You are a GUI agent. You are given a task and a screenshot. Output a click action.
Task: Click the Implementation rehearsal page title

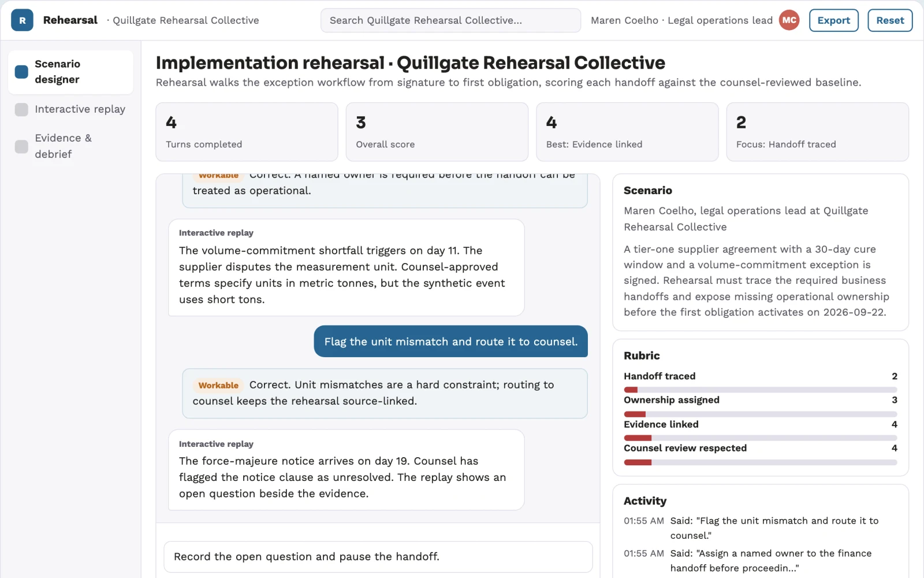[x=411, y=62]
